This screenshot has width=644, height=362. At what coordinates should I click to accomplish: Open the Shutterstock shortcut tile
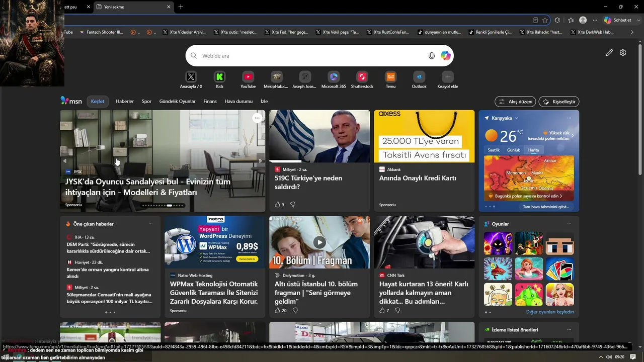[362, 79]
